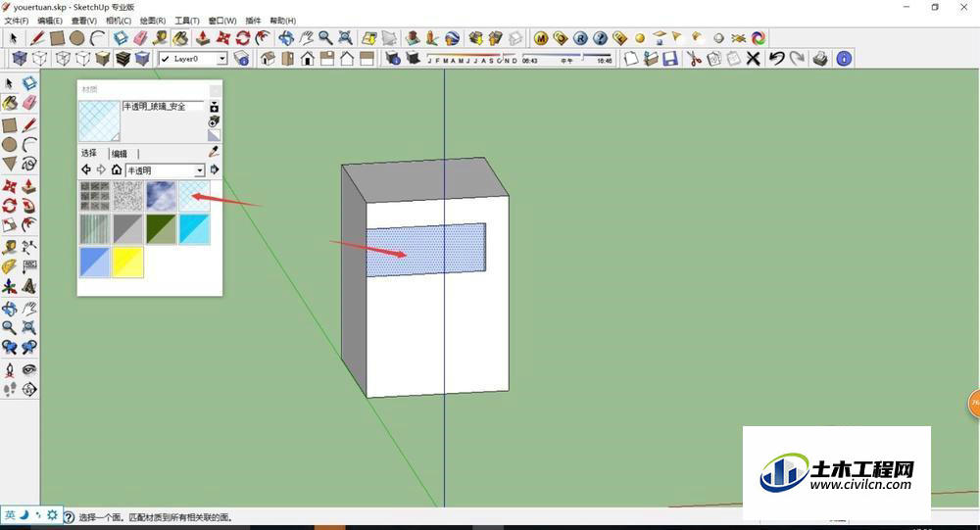Click the blue question mark plugin icon

click(x=600, y=38)
